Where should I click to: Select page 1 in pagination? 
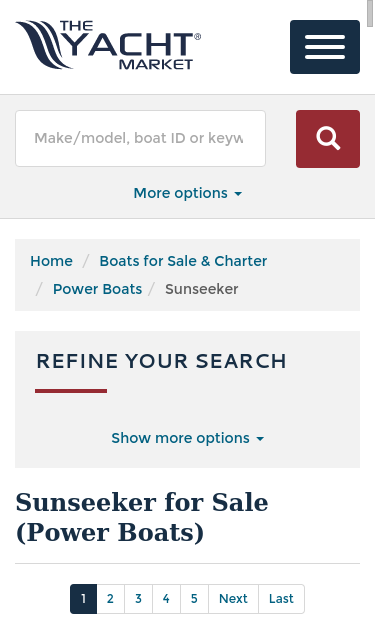point(84,599)
